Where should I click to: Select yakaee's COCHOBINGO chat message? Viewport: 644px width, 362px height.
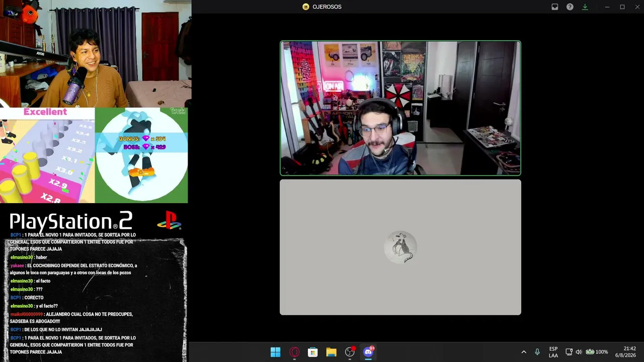tap(73, 269)
